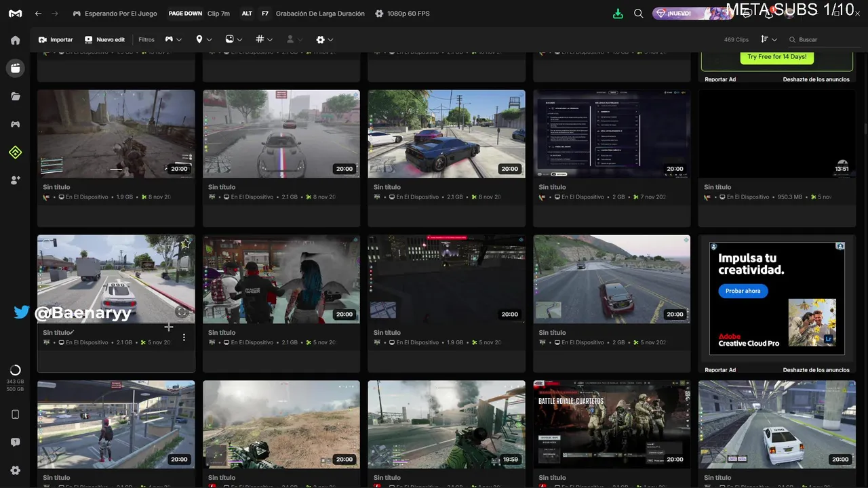This screenshot has height=488, width=868.
Task: Click the Adobe Creative Cloud Pro ad image
Action: point(776,298)
